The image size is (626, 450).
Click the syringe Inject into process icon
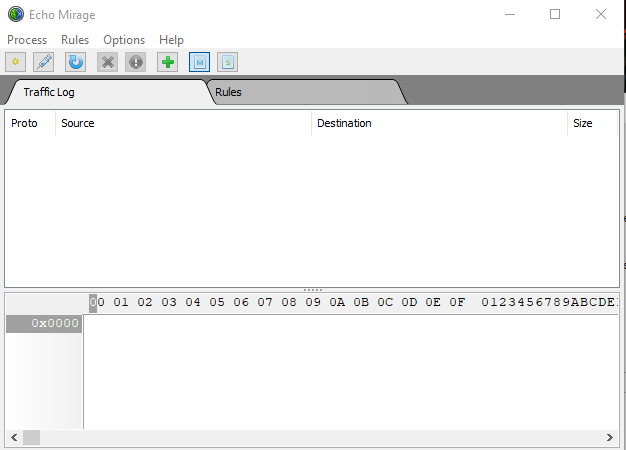click(x=44, y=62)
